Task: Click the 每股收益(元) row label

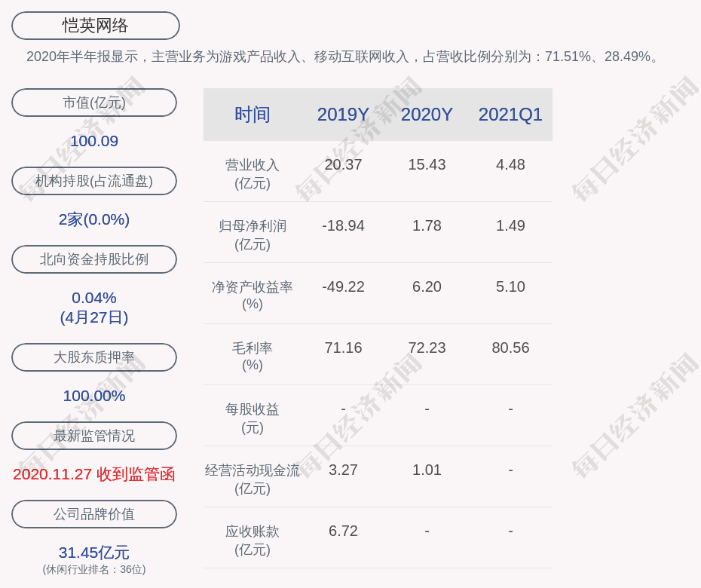Action: (x=253, y=418)
